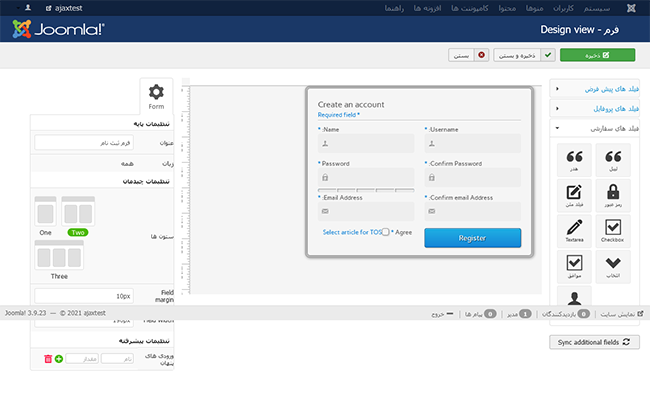Click the hidden input value (مقدار) field

tap(82, 359)
